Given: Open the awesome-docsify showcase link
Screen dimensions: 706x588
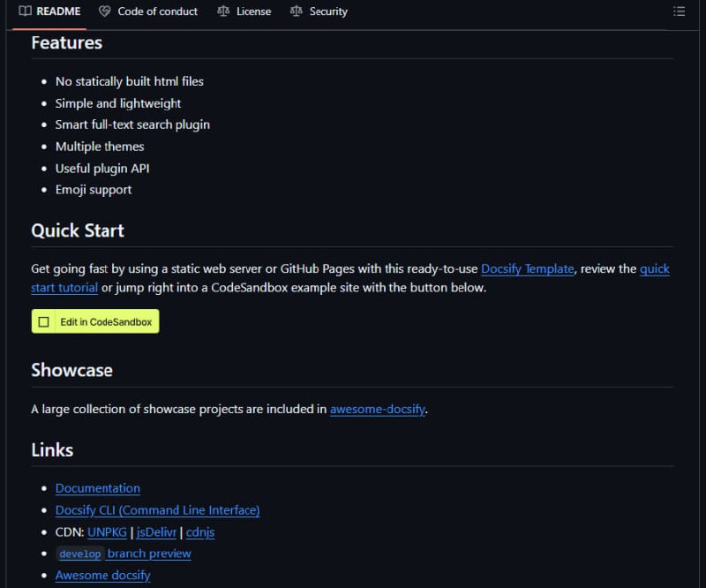Looking at the screenshot, I should pyautogui.click(x=378, y=409).
